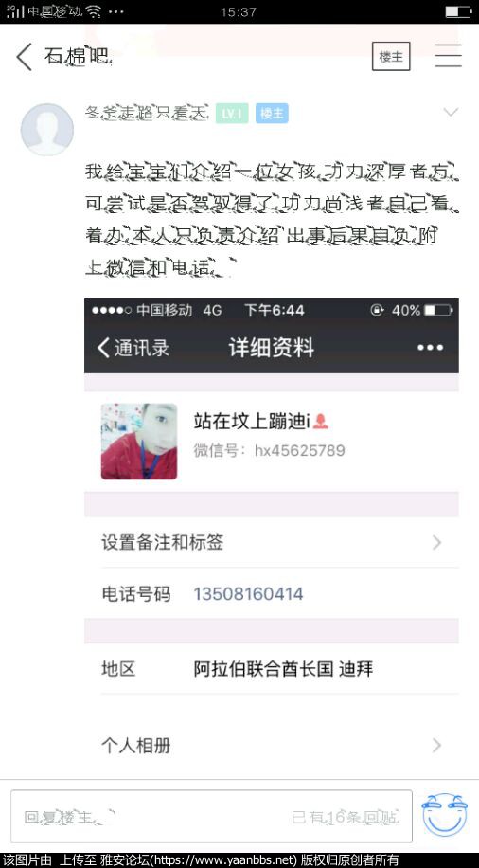Tap the blue 楼主 tag badge
The image size is (479, 868).
(272, 114)
